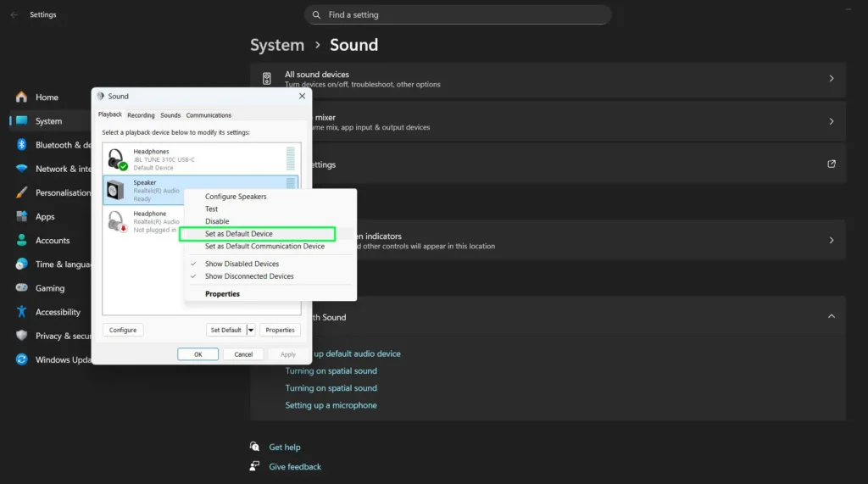Image resolution: width=868 pixels, height=484 pixels.
Task: Open the Set Default dropdown arrow
Action: click(x=251, y=330)
